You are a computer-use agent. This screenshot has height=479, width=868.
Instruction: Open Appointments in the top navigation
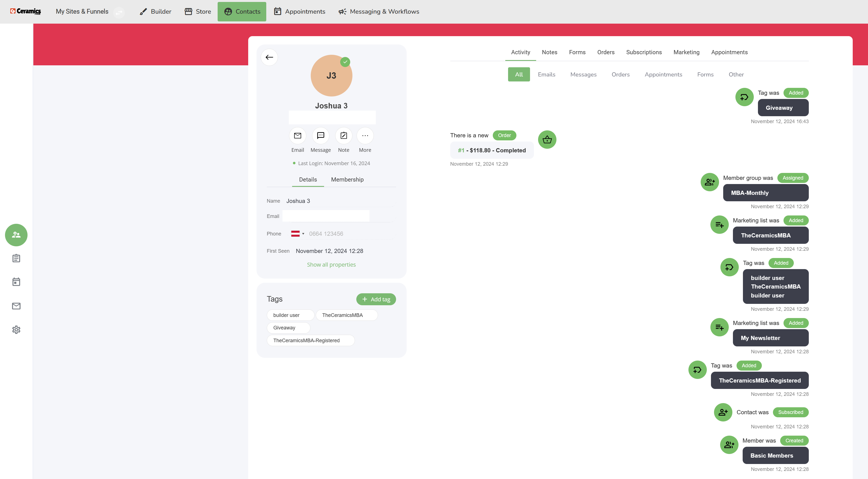click(x=300, y=11)
